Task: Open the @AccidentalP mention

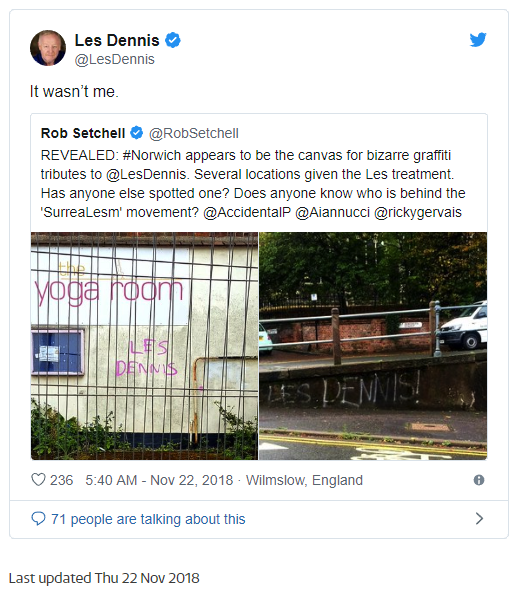Action: tap(247, 212)
